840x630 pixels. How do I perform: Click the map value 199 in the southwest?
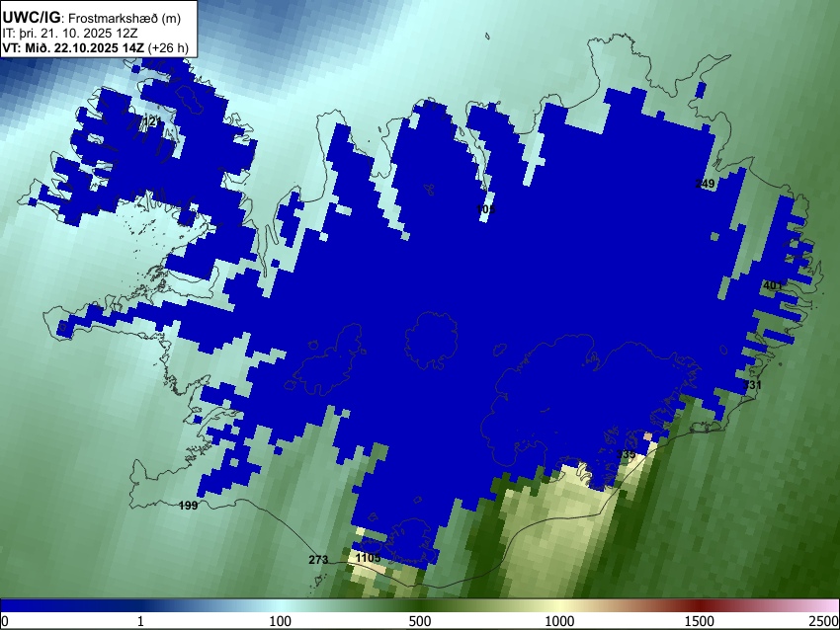click(x=188, y=506)
